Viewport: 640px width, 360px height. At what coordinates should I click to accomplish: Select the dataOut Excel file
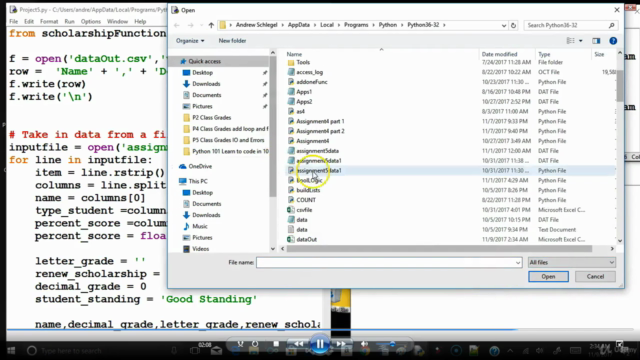tap(307, 240)
